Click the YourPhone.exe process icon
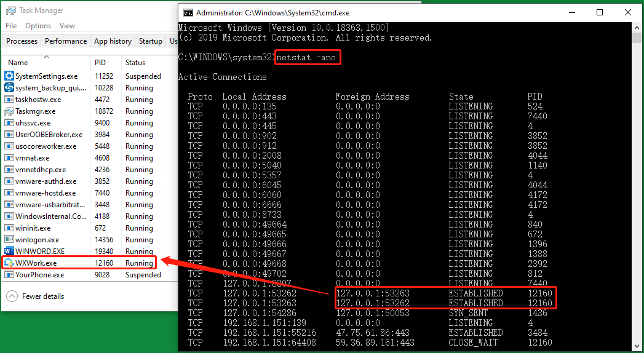The height and width of the screenshot is (353, 644). tap(9, 275)
